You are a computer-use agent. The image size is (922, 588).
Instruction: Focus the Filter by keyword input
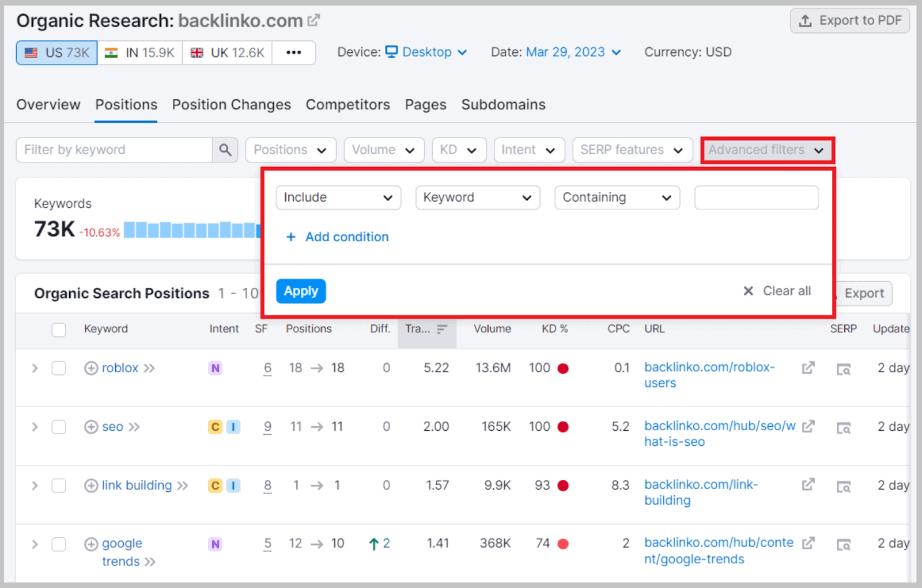click(x=114, y=150)
